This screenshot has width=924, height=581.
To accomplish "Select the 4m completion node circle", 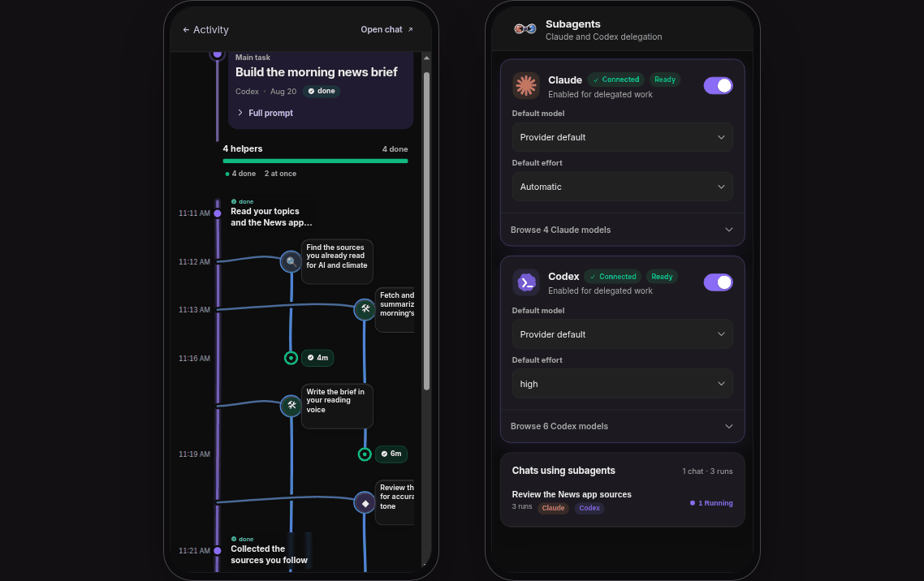I will click(291, 358).
